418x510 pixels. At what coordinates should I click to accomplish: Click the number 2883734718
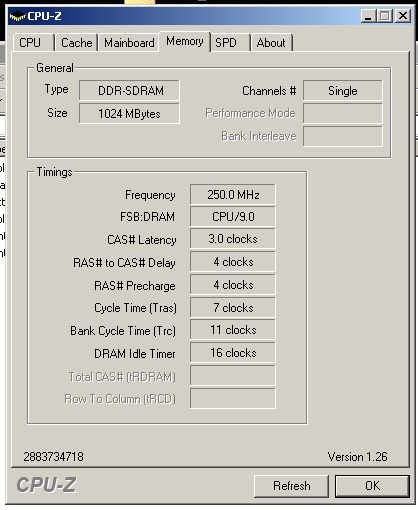click(53, 457)
